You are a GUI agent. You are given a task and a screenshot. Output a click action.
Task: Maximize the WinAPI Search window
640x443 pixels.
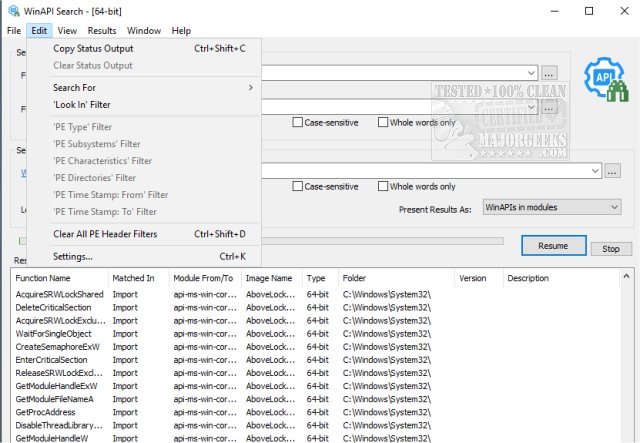(x=589, y=11)
